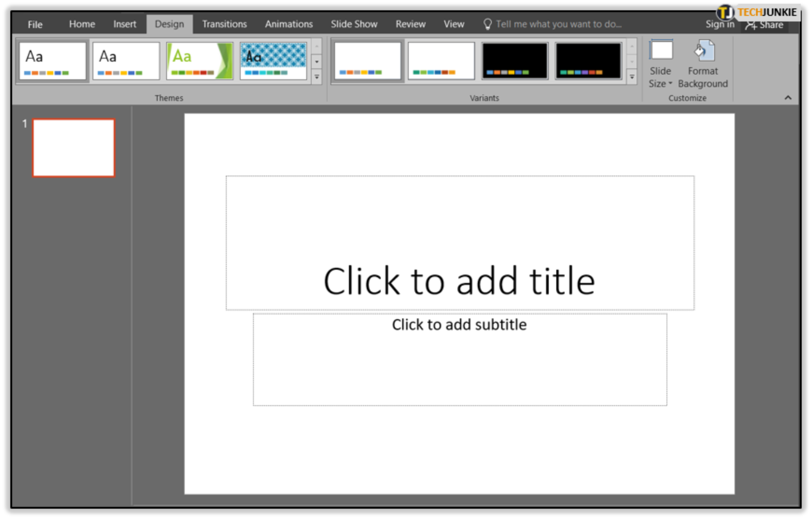The width and height of the screenshot is (812, 519).
Task: Switch to the Transitions tab
Action: [224, 24]
